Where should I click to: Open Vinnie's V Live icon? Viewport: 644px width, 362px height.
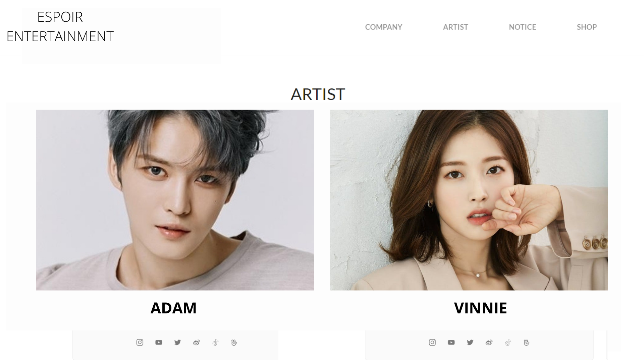(527, 342)
